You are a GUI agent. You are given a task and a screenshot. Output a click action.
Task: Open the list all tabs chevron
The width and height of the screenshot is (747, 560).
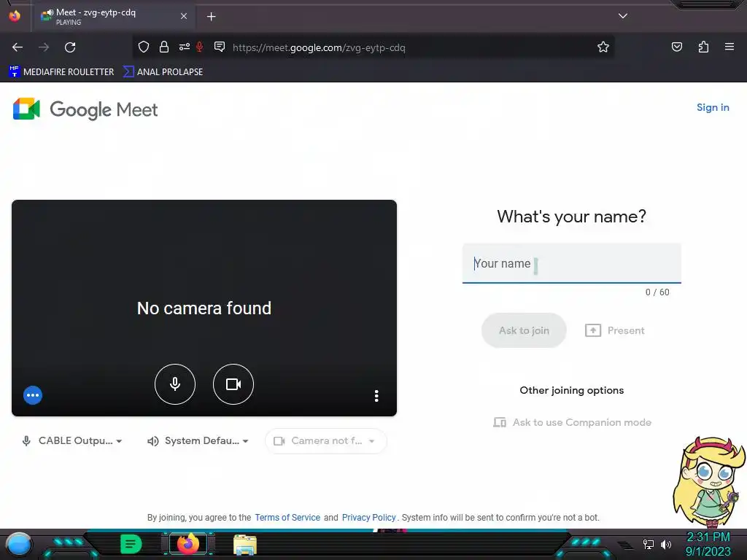pos(623,16)
